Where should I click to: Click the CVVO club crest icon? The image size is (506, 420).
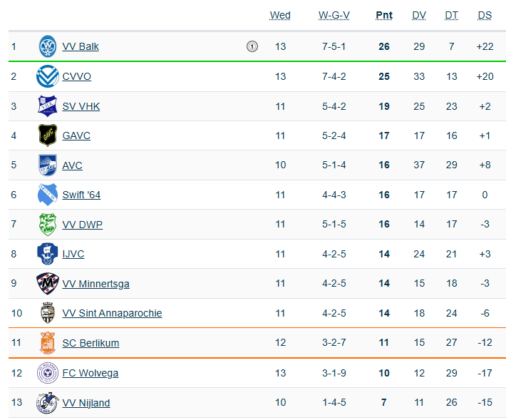pos(48,76)
